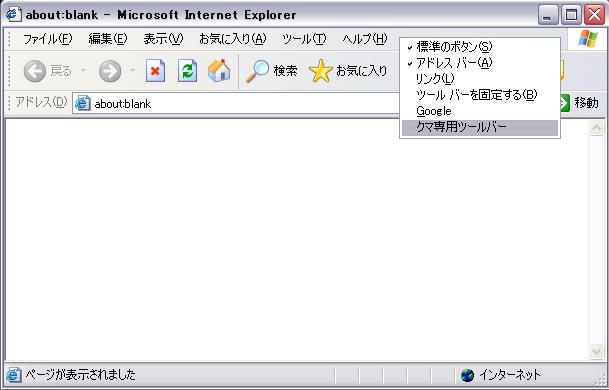Toggle 標準のボタン(S) checked item

point(480,47)
